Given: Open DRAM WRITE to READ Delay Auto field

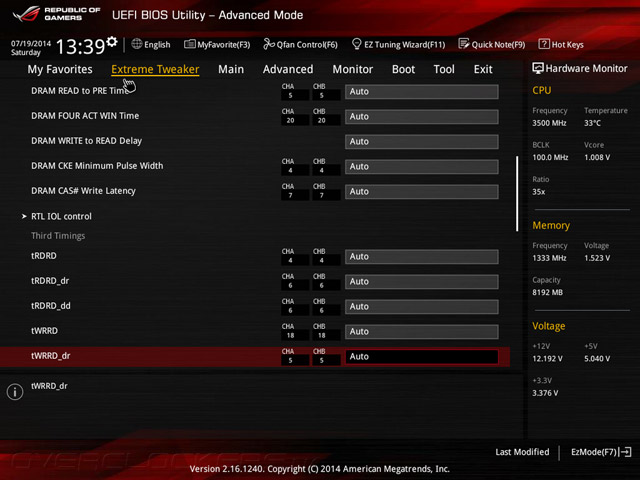Looking at the screenshot, I should coord(422,141).
